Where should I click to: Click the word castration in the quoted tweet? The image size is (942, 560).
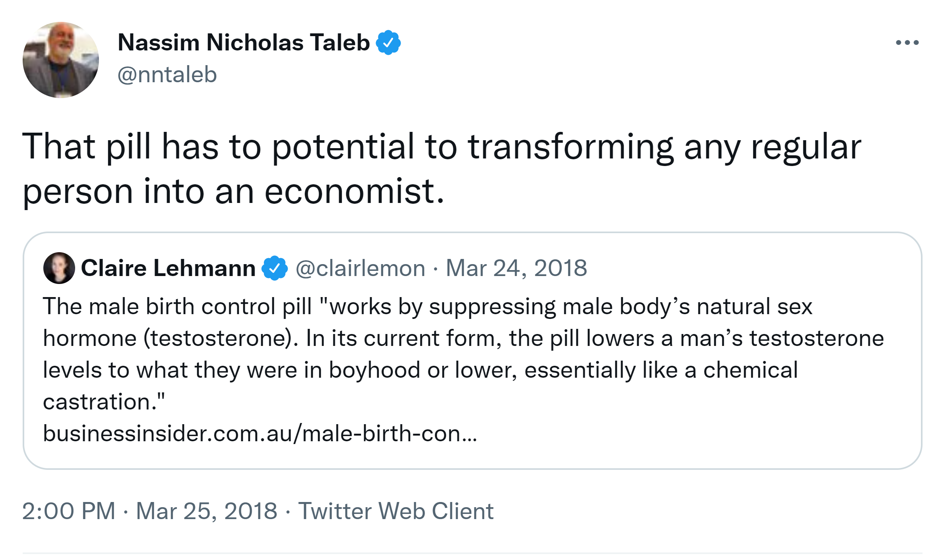point(97,402)
